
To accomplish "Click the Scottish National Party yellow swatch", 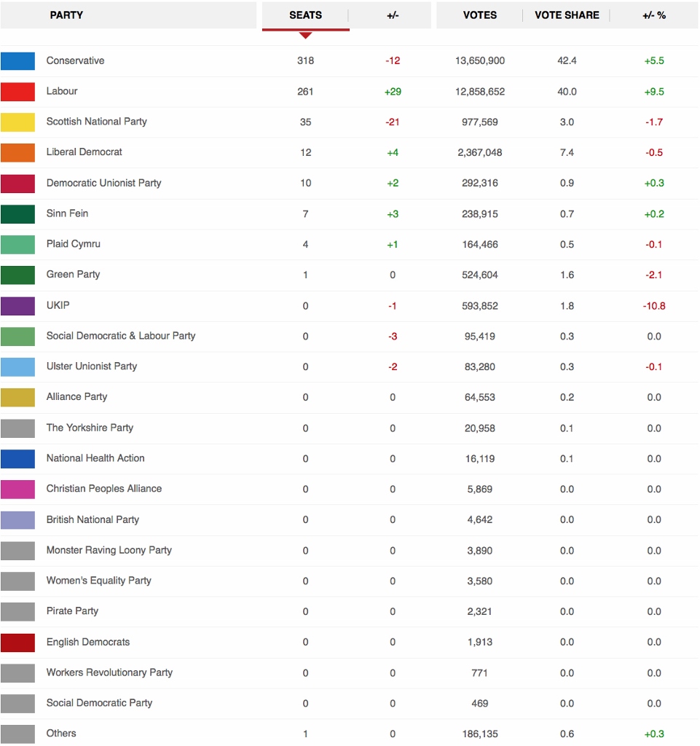I will [17, 122].
